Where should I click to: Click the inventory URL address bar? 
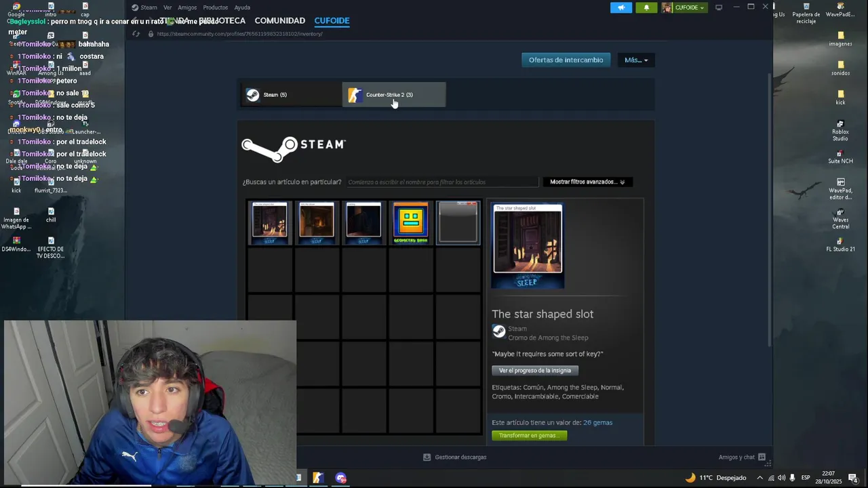pyautogui.click(x=239, y=34)
